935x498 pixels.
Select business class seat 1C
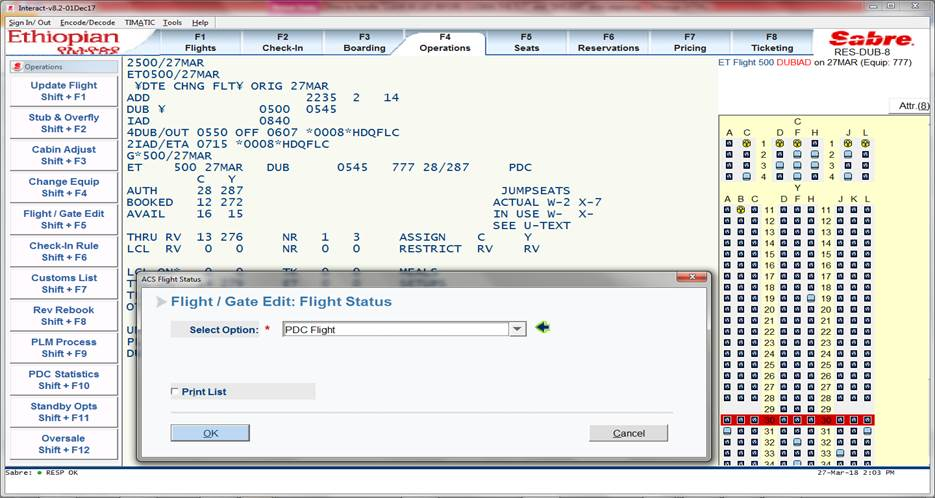pos(746,144)
